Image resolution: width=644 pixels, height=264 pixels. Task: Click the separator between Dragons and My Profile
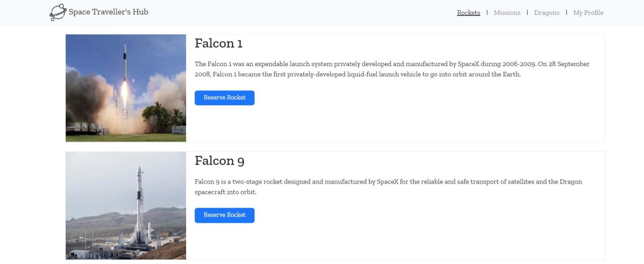(567, 13)
